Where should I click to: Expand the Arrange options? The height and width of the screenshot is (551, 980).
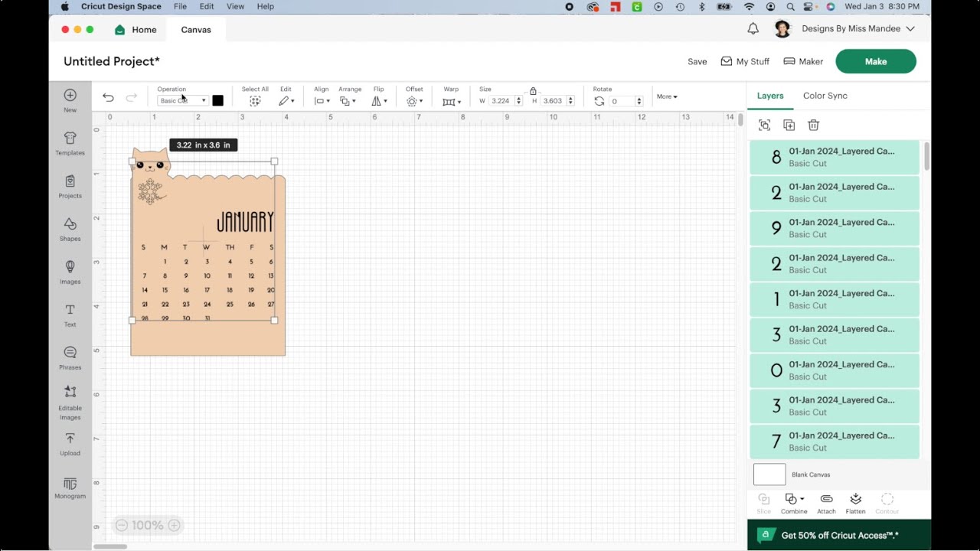348,101
